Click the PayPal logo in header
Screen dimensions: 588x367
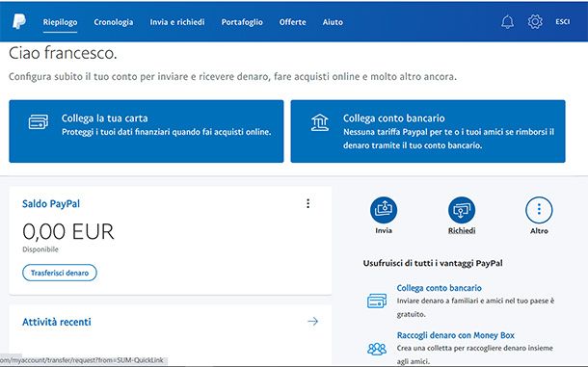(19, 22)
